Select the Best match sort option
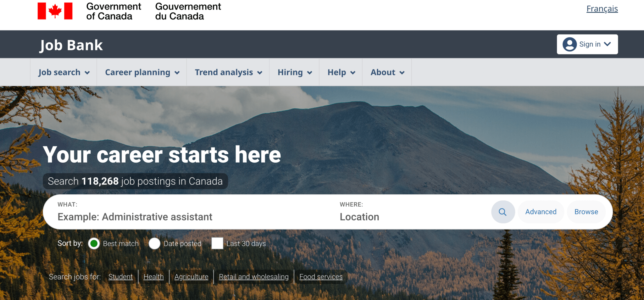644x300 pixels. click(x=94, y=243)
